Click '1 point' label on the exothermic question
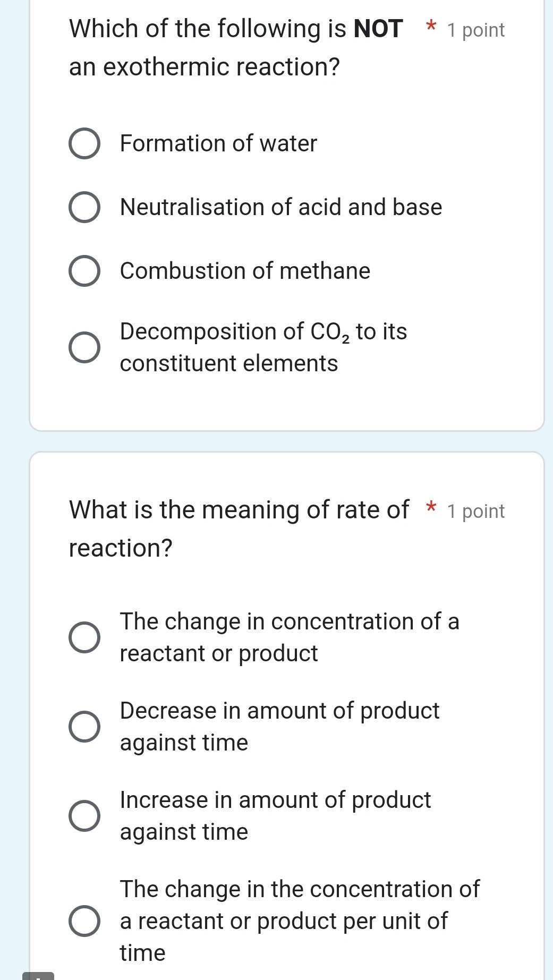The image size is (553, 980). click(475, 30)
